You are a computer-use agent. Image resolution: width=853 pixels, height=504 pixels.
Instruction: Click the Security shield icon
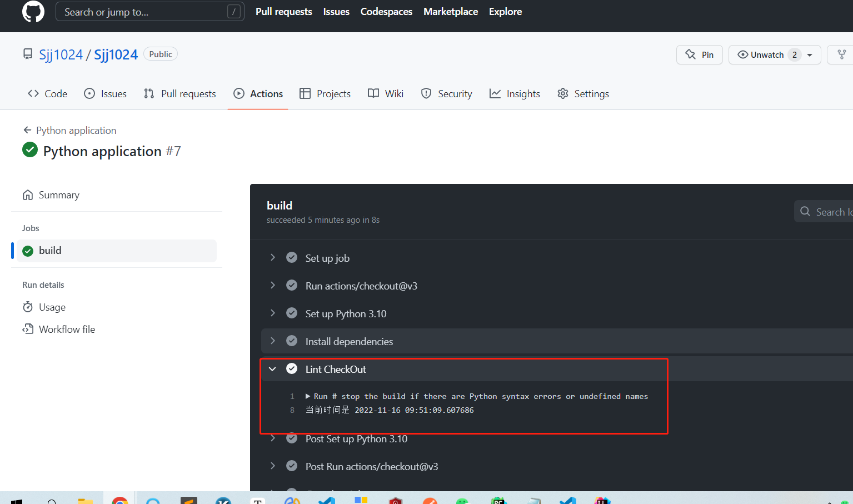click(426, 93)
